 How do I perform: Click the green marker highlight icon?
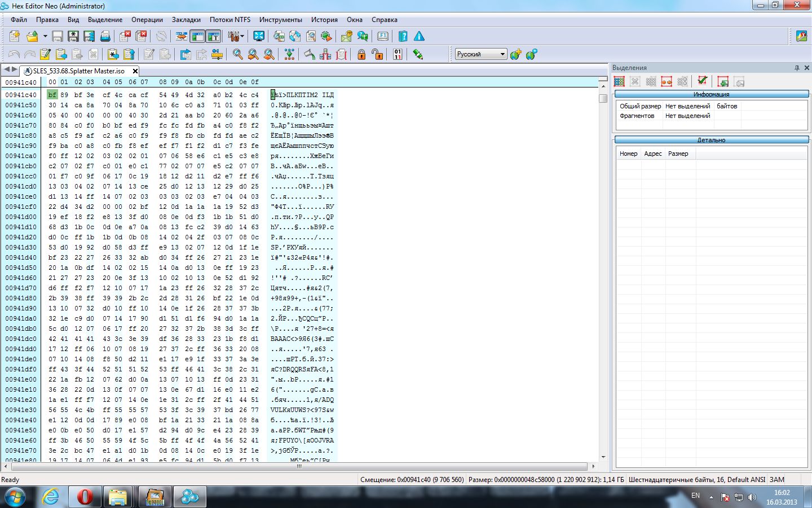coord(418,54)
